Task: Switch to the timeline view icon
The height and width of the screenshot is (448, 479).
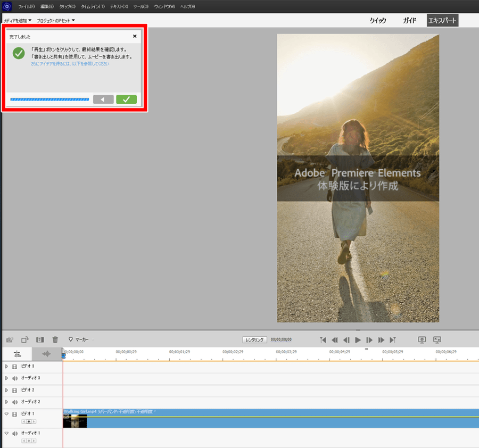Action: pyautogui.click(x=17, y=354)
